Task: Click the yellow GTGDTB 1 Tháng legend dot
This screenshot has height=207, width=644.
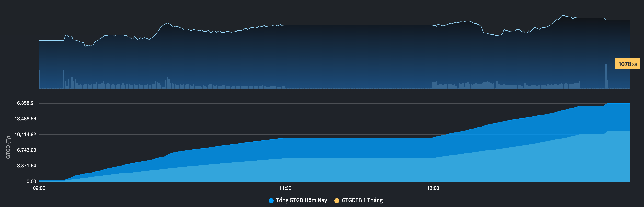Action: [x=337, y=200]
